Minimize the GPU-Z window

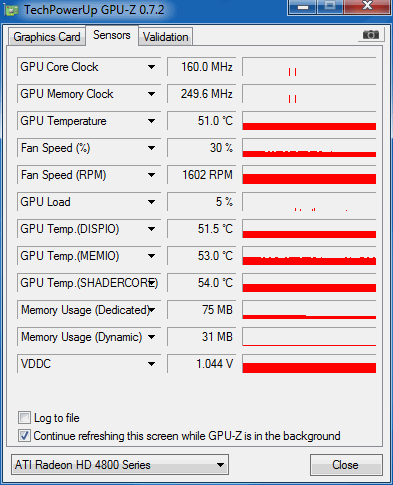[302, 6]
